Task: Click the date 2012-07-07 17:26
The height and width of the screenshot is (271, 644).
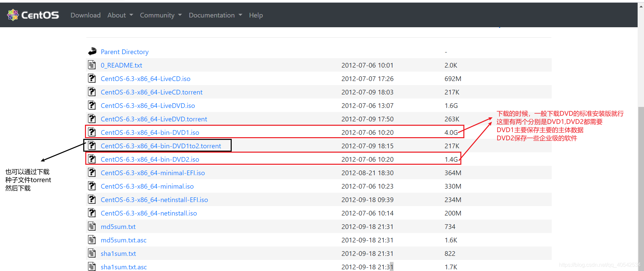Action: tap(367, 79)
